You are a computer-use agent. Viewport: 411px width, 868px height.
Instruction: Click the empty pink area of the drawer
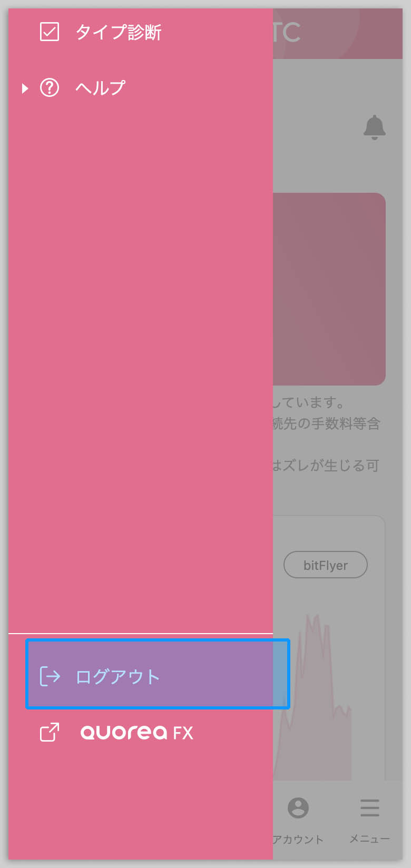tap(141, 363)
